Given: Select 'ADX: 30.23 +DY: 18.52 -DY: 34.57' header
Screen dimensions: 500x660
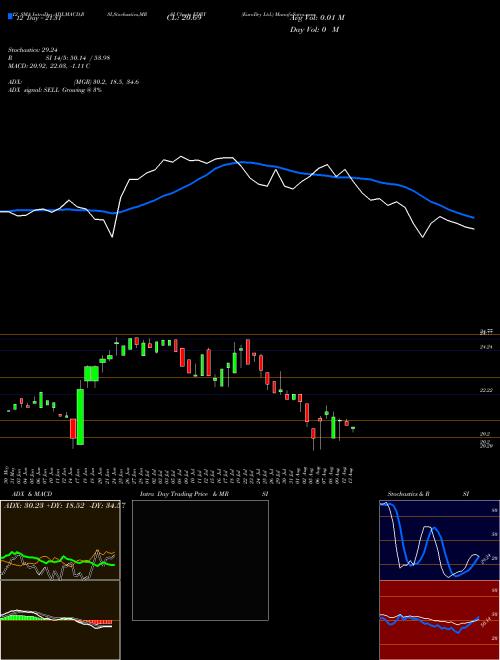Looking at the screenshot, I should (x=64, y=506).
